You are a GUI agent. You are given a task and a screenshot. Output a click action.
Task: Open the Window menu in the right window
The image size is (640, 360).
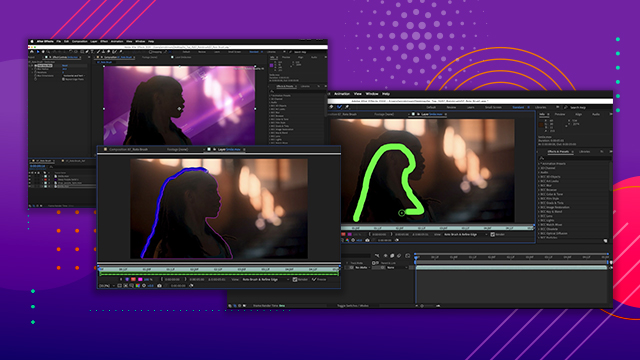pyautogui.click(x=372, y=94)
